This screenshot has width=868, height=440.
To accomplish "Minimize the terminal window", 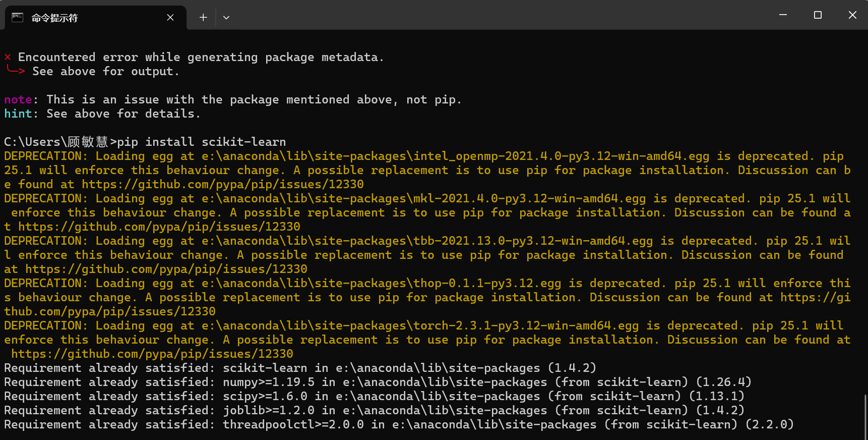I will [782, 15].
